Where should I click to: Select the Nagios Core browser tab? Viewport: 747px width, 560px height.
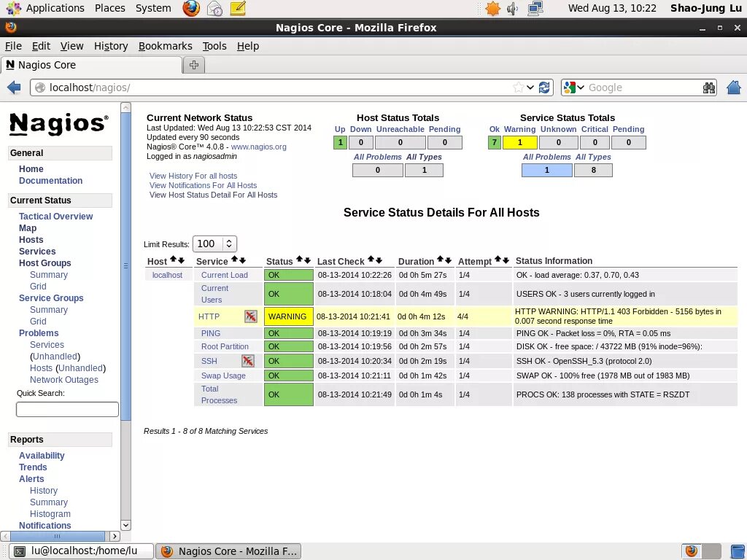point(91,65)
